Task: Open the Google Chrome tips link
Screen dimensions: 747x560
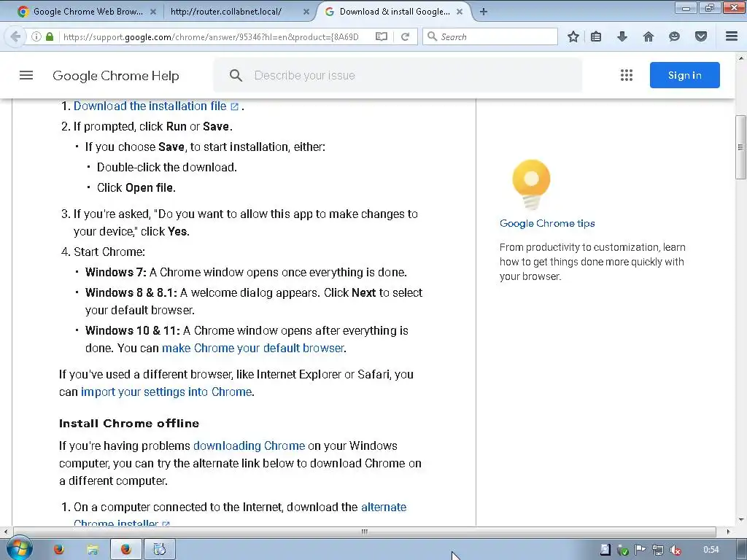Action: (547, 223)
